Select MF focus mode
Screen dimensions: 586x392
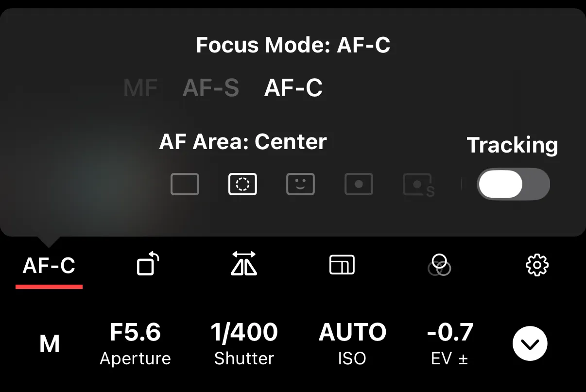pos(140,88)
